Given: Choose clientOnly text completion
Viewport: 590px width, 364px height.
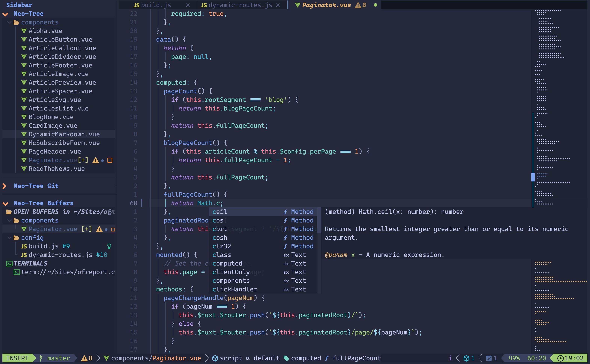Looking at the screenshot, I should click(x=263, y=272).
